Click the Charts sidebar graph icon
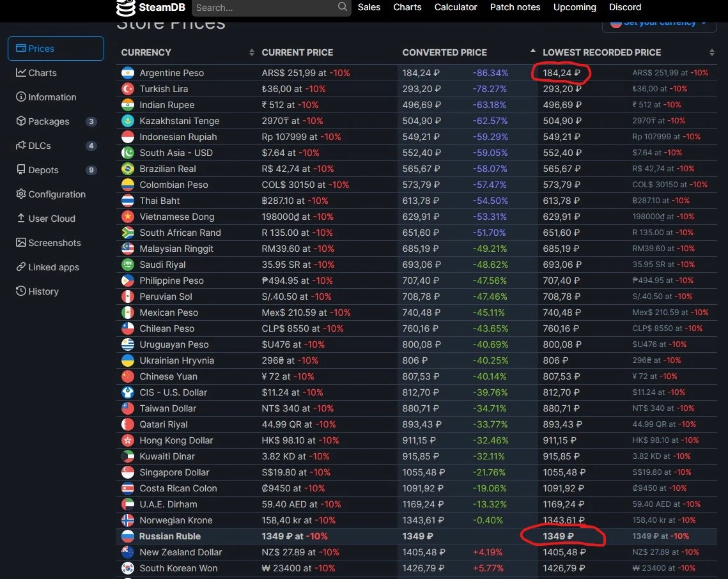The image size is (728, 579). pyautogui.click(x=20, y=72)
